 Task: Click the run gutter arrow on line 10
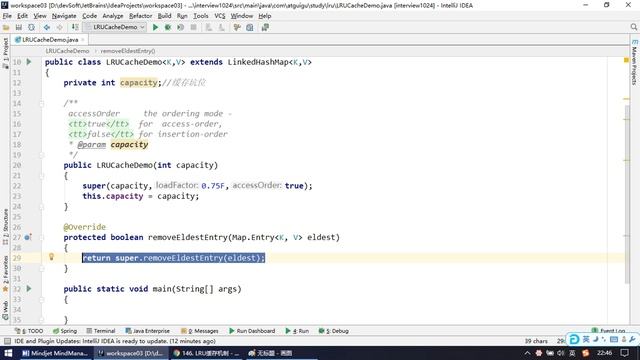coord(29,62)
